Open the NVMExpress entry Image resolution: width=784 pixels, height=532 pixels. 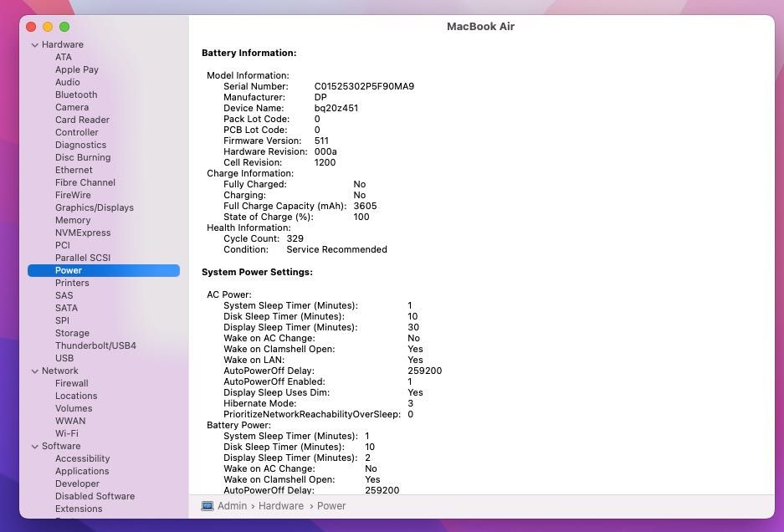(83, 233)
